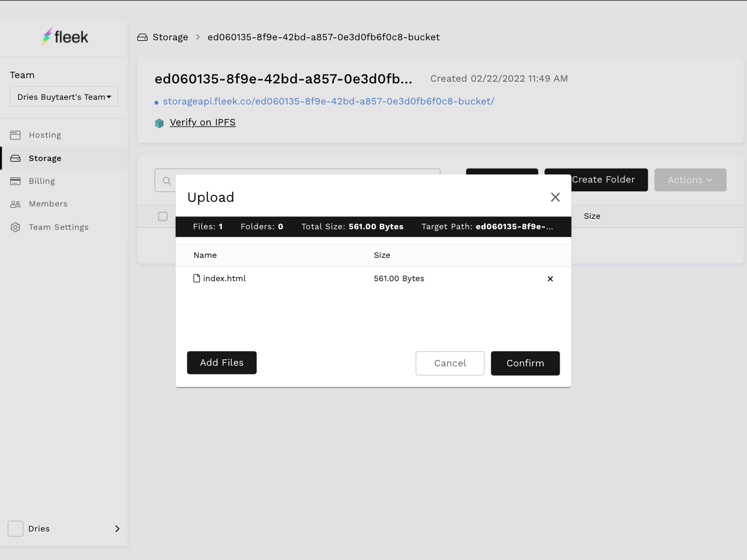Select the bucket name in the breadcrumb
The width and height of the screenshot is (747, 560).
[323, 37]
